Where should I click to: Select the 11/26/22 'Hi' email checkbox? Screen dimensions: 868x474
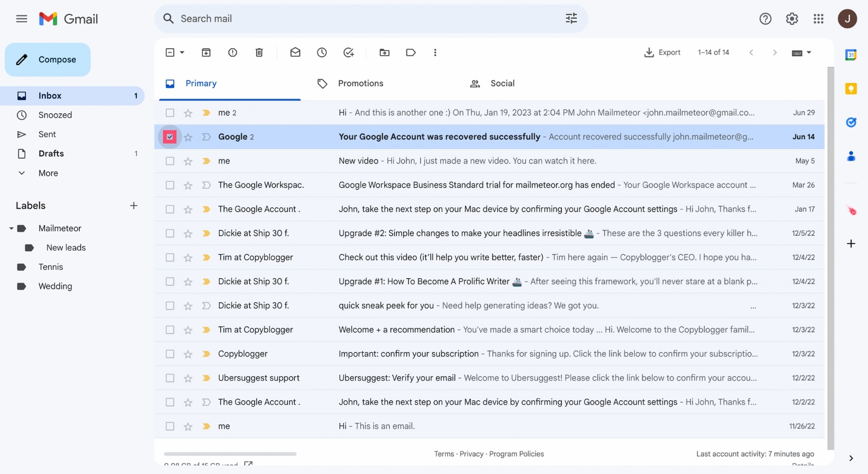(x=170, y=426)
